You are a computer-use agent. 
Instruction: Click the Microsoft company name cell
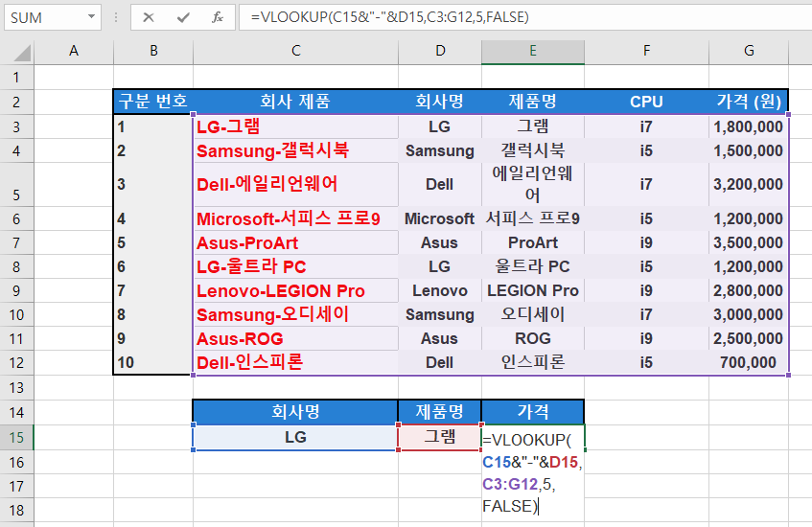click(x=440, y=218)
